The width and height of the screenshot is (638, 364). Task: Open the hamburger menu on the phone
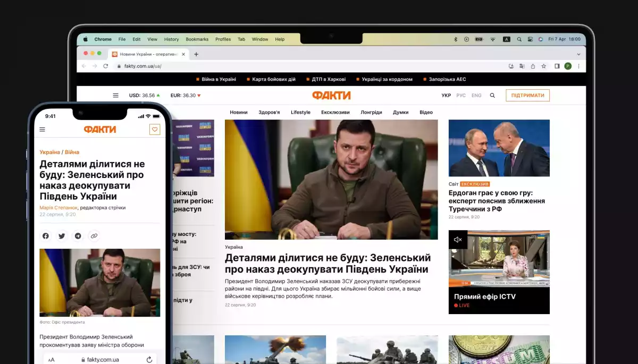[x=43, y=129]
